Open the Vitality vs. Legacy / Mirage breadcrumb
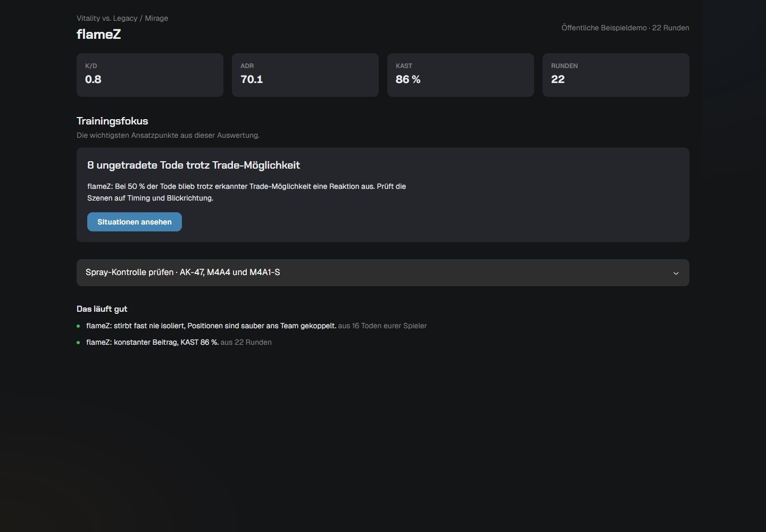 coord(122,18)
